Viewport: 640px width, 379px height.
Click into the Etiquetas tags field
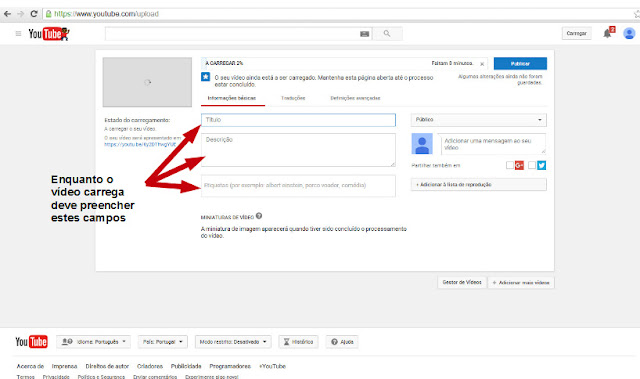[x=298, y=186]
